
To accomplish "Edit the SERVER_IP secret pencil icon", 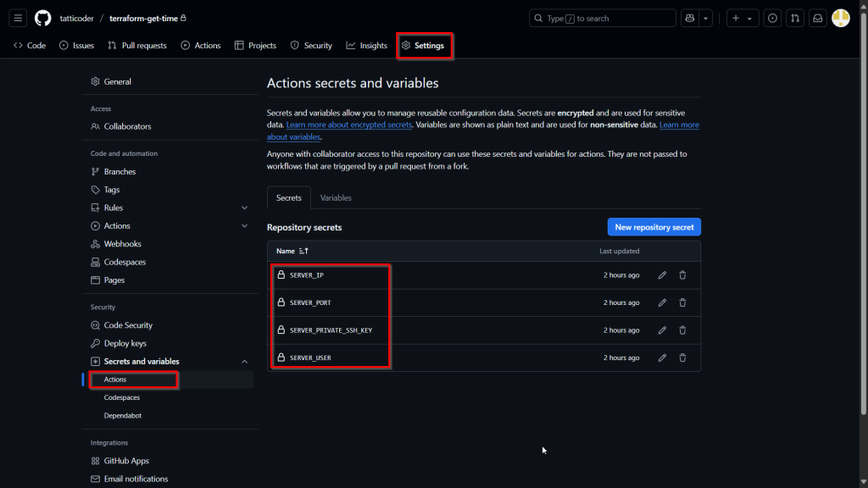I will (x=662, y=275).
